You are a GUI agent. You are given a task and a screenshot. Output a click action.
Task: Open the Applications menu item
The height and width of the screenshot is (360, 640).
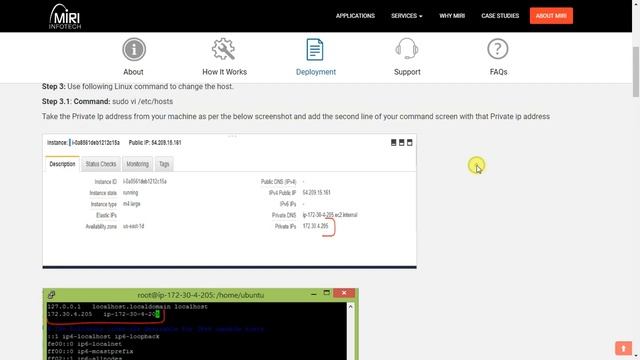355,16
